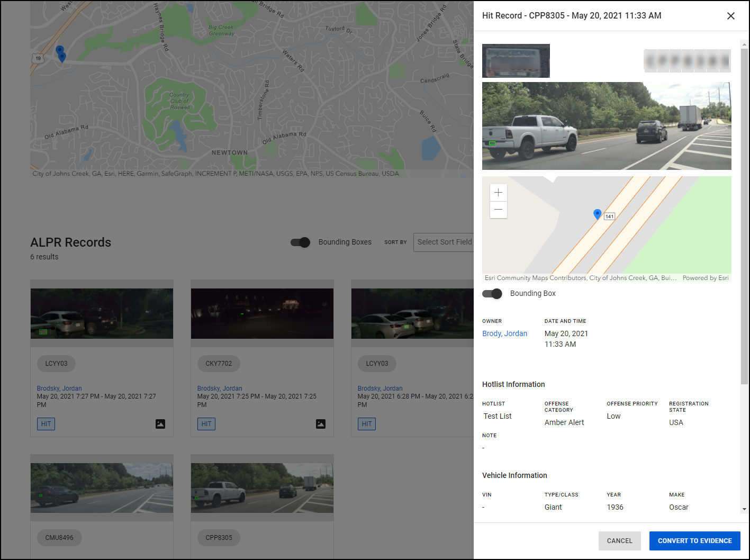Open image icon on CKY7702 card

click(x=321, y=424)
